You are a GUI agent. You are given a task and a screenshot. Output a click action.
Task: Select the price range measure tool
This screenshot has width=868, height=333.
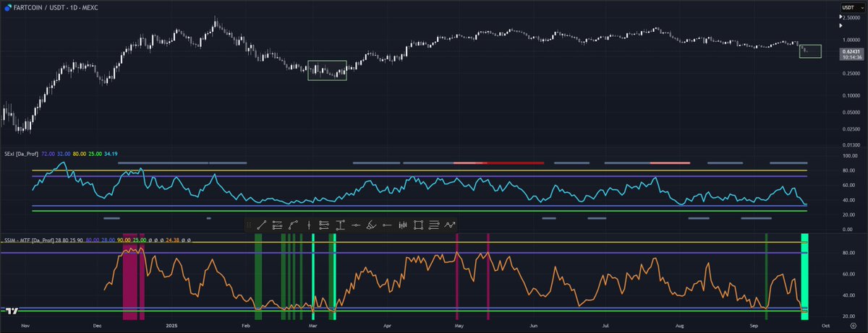(x=340, y=225)
